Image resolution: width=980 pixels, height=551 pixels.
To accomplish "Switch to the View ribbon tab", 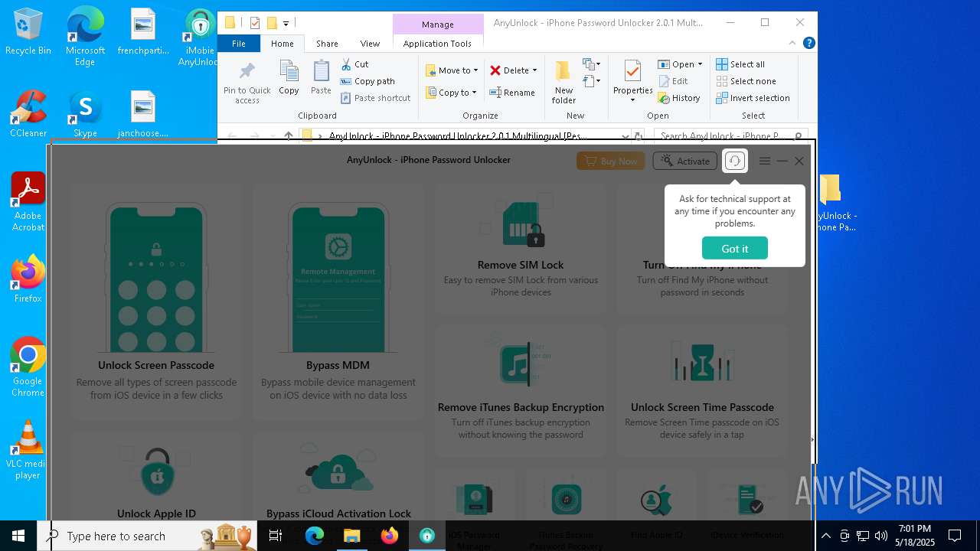I will [370, 44].
